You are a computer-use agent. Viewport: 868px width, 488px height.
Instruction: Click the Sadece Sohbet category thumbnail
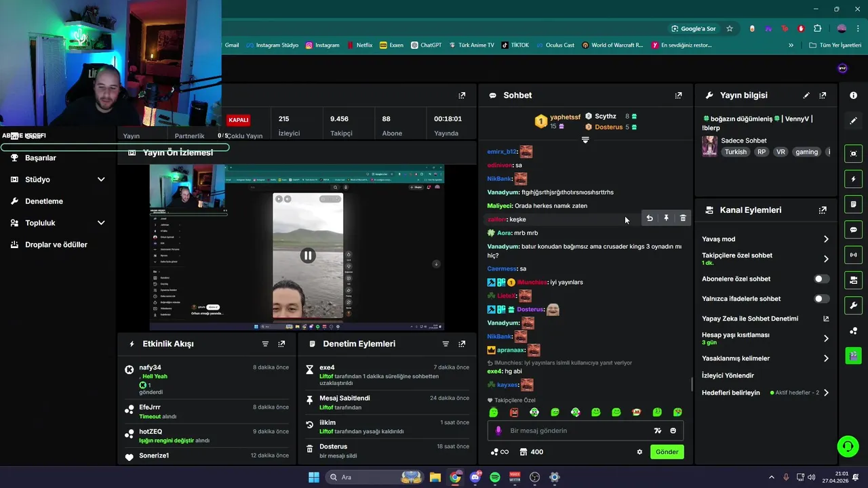tap(710, 146)
